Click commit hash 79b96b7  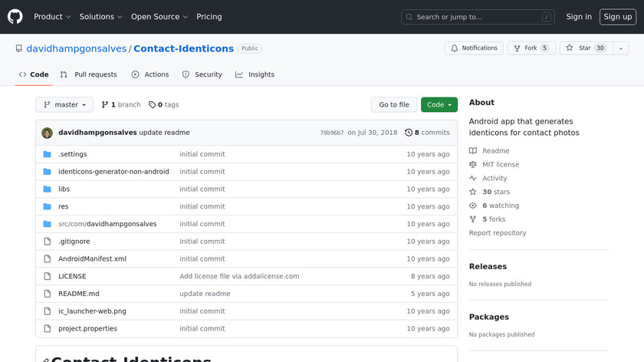[x=332, y=133]
